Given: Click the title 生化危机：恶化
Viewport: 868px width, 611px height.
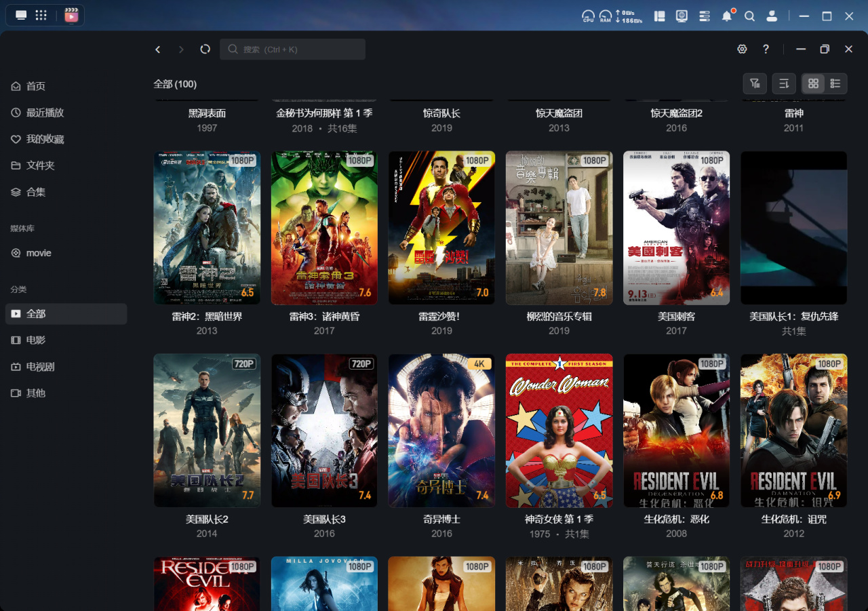Looking at the screenshot, I should (676, 519).
